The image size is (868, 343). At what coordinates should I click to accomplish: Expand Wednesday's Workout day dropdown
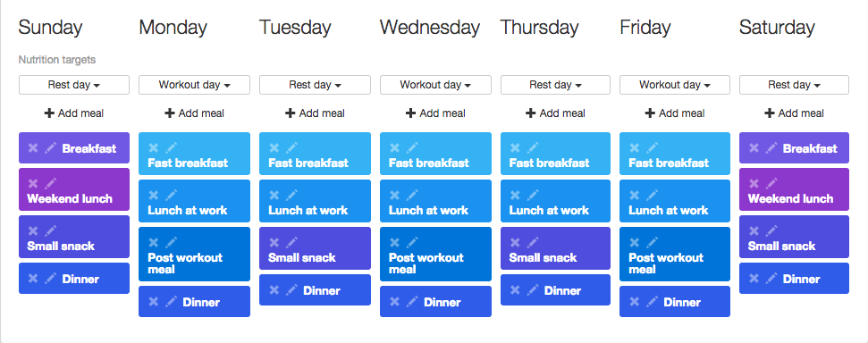[x=435, y=85]
